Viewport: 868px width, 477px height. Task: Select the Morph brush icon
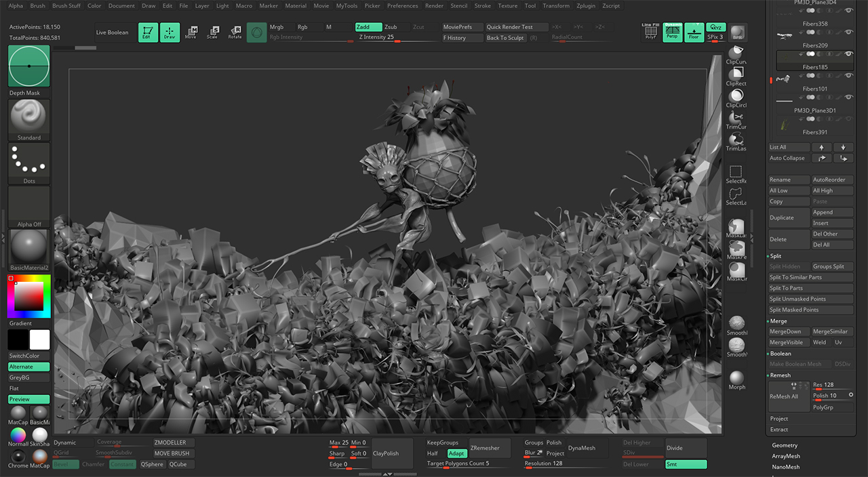coord(736,378)
